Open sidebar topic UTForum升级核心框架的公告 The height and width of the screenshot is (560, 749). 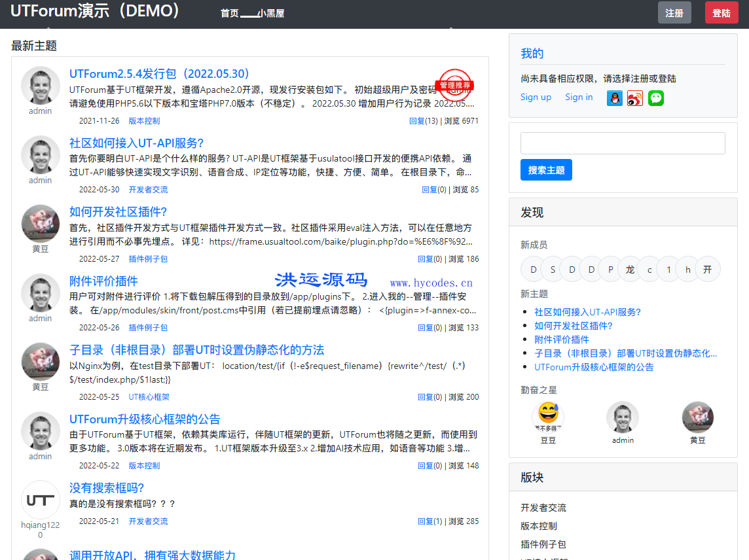coord(594,367)
